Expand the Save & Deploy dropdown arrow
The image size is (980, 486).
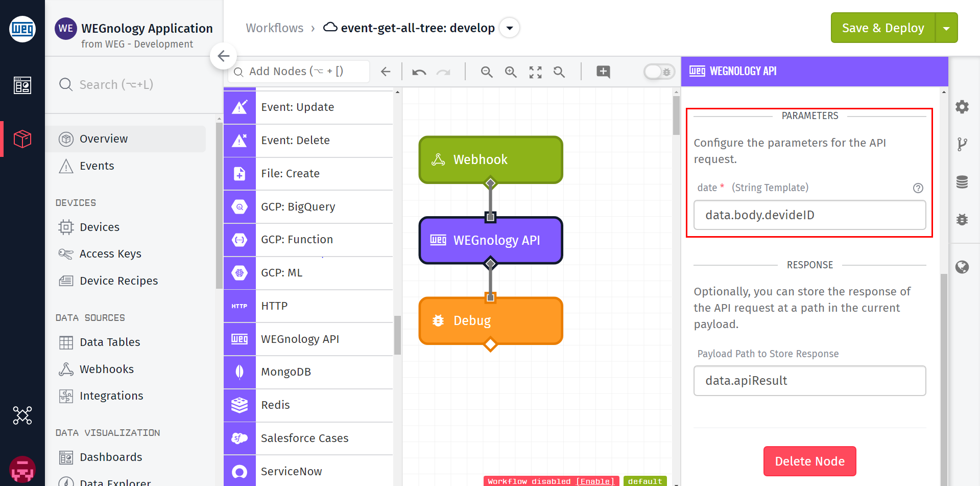[x=946, y=28]
